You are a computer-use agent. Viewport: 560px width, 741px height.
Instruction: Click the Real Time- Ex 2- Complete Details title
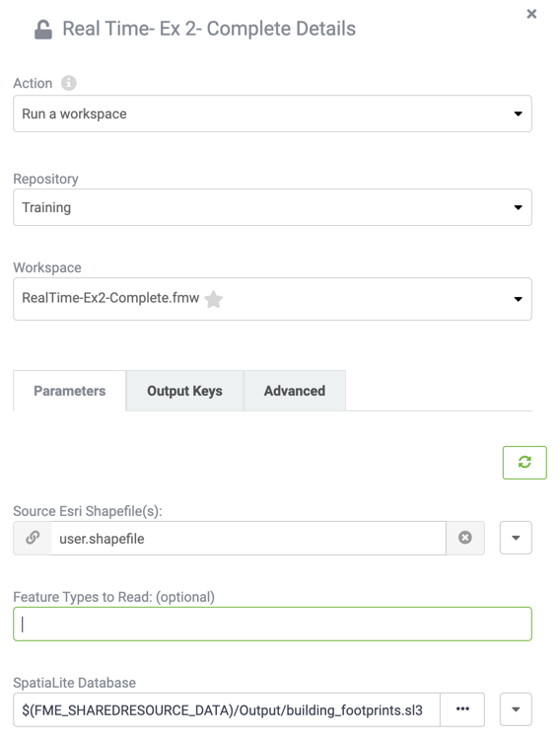pos(209,29)
